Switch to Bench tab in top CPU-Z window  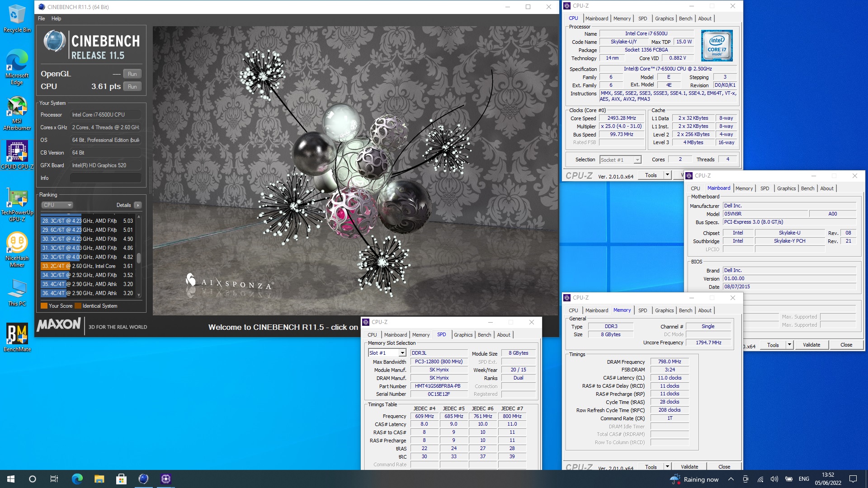(x=685, y=19)
